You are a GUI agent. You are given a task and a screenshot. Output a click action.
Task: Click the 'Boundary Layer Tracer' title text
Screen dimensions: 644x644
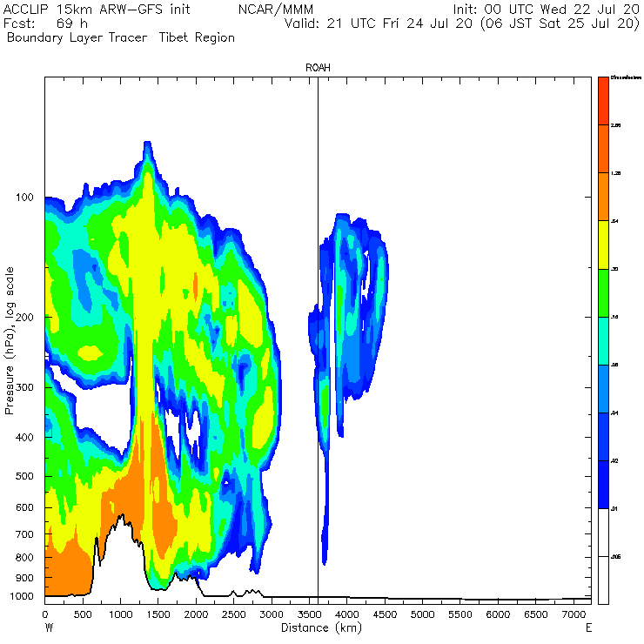pyautogui.click(x=77, y=37)
